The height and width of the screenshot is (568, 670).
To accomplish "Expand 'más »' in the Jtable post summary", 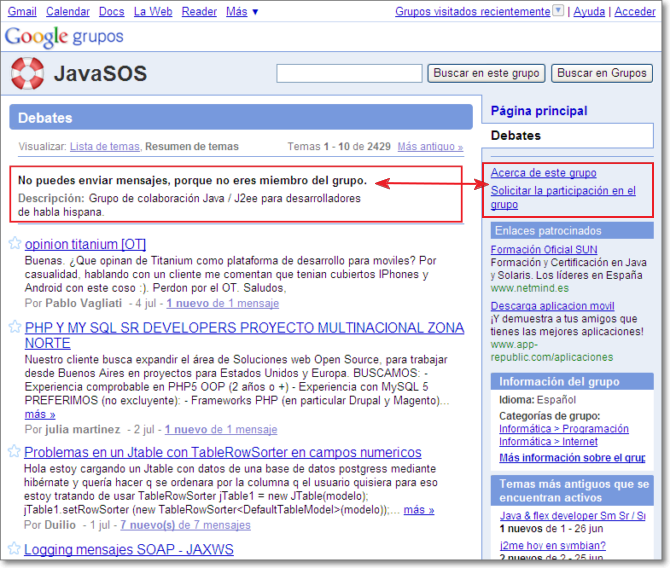I will click(419, 510).
